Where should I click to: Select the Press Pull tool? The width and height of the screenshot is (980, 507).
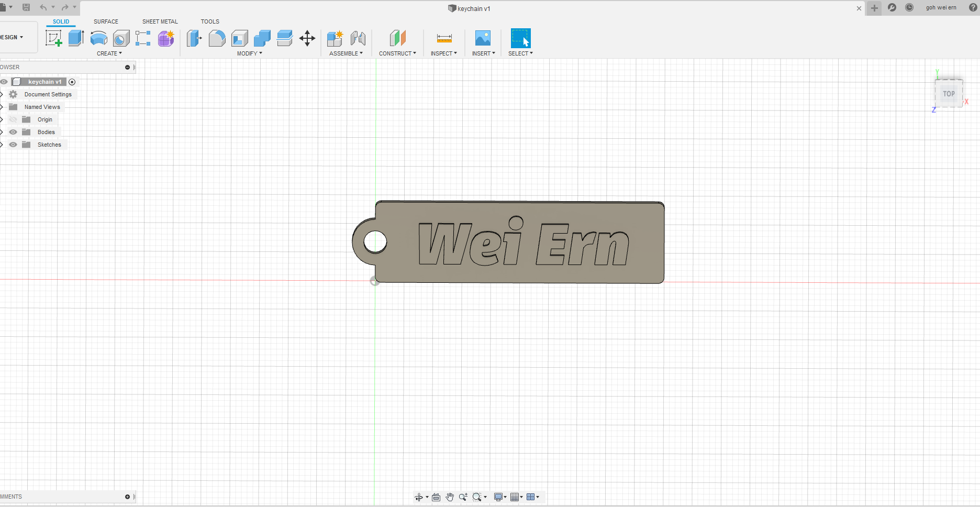[x=194, y=38]
